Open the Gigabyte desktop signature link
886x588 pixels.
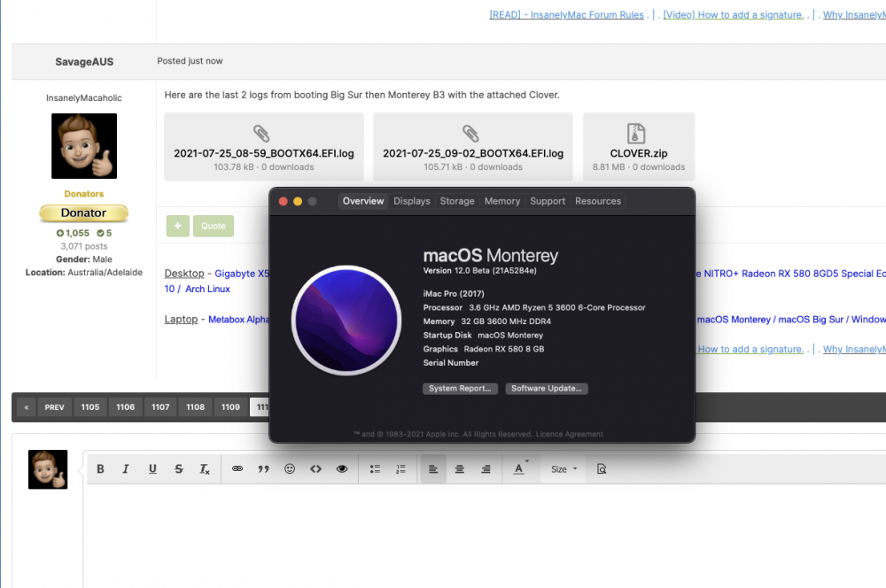coord(242,274)
